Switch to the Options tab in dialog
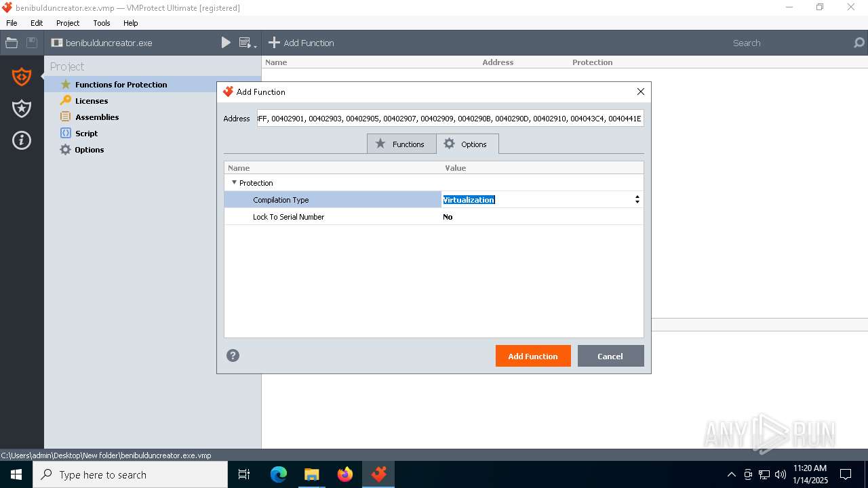The height and width of the screenshot is (488, 868). [x=467, y=144]
